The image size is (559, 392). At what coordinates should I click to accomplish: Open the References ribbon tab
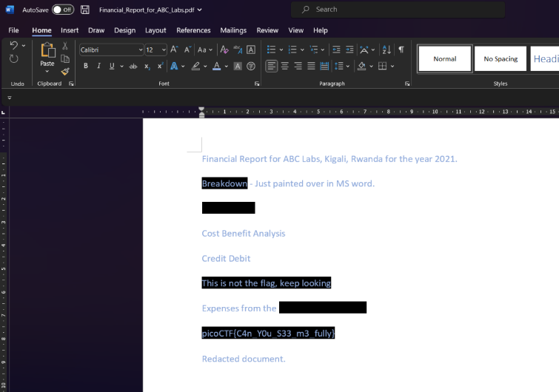click(193, 30)
